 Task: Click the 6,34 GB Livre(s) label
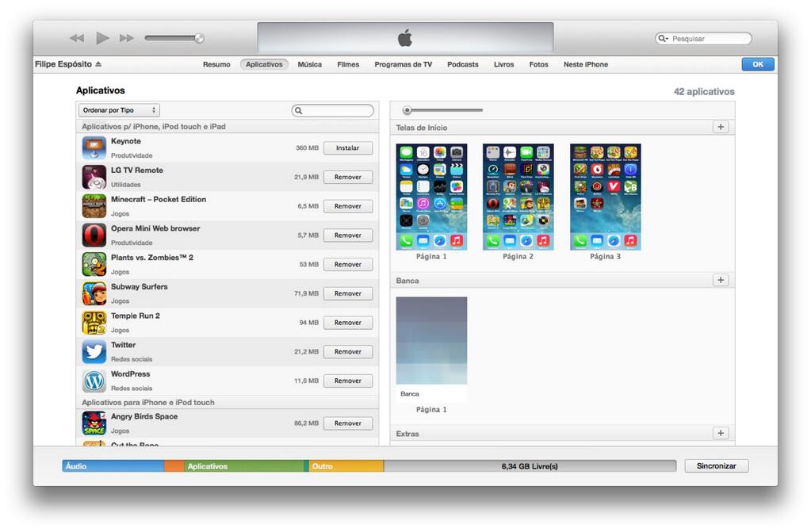[x=530, y=466]
